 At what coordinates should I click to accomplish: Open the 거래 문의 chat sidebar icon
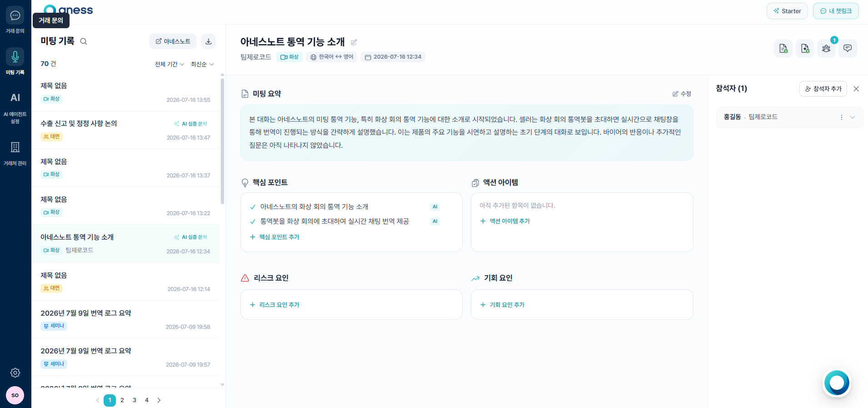[15, 16]
